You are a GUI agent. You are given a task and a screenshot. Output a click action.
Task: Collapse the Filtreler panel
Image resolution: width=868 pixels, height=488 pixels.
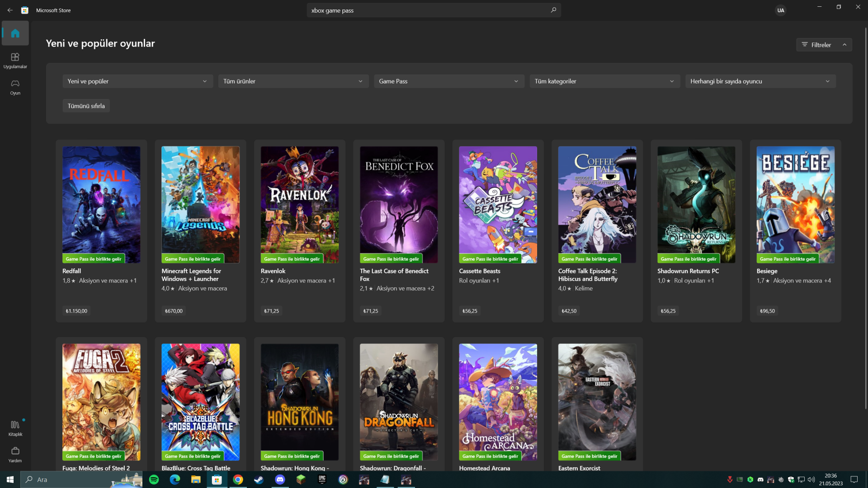(x=824, y=45)
